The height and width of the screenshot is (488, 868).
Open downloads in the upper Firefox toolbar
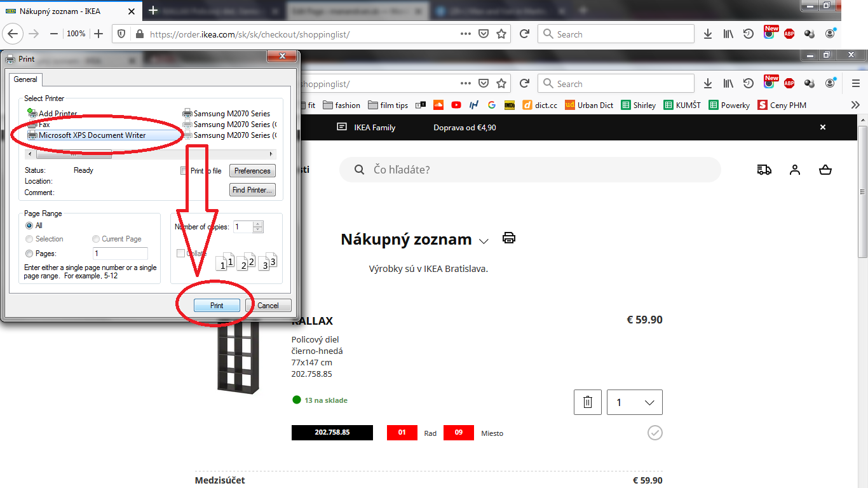coord(708,34)
